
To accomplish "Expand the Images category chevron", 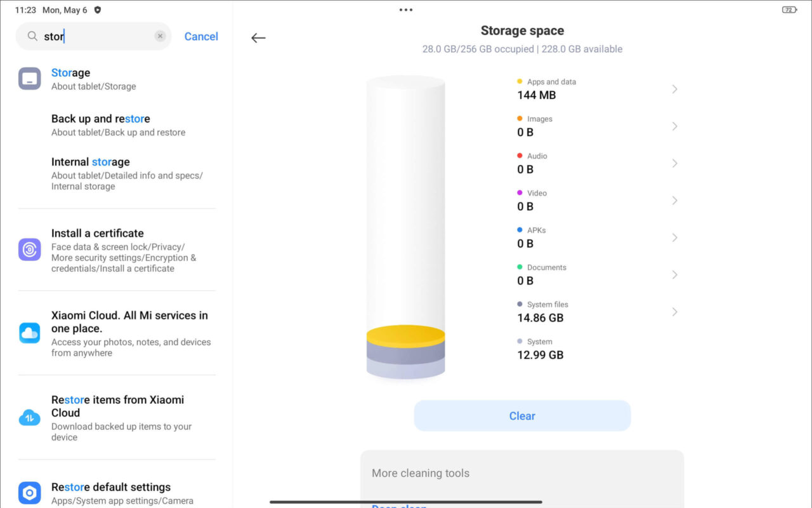I will coord(674,126).
